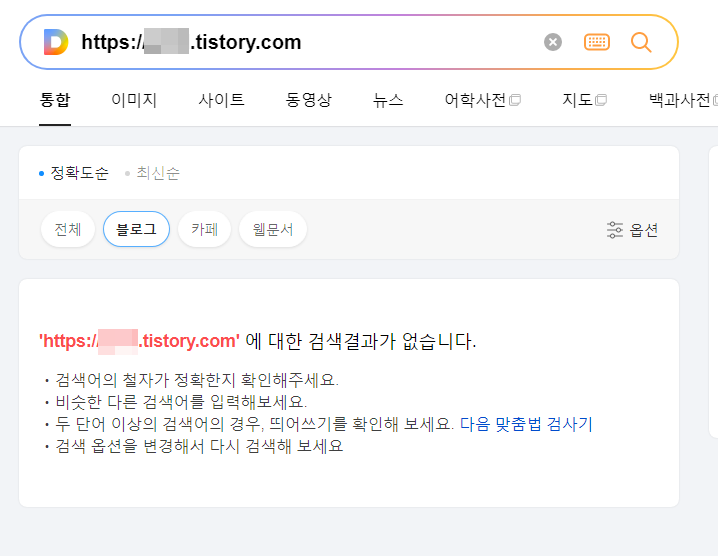This screenshot has height=556, width=718.
Task: Sort results by 최신순
Action: (x=152, y=173)
